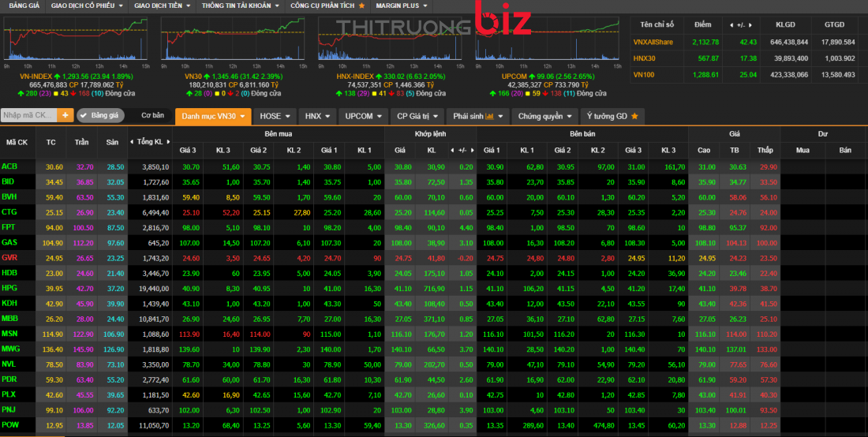The image size is (868, 437).
Task: Open UPCOM exchange dropdown
Action: click(364, 116)
